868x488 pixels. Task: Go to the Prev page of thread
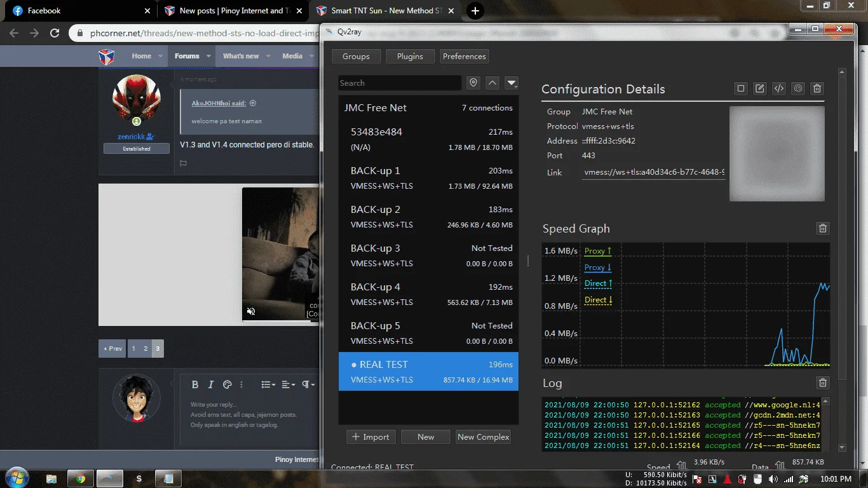(x=112, y=349)
